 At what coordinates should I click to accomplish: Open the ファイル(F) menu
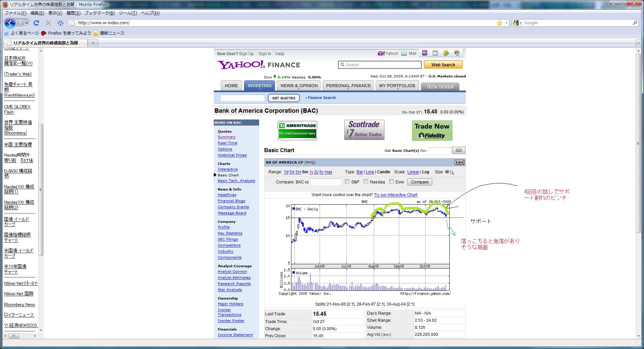(x=15, y=13)
